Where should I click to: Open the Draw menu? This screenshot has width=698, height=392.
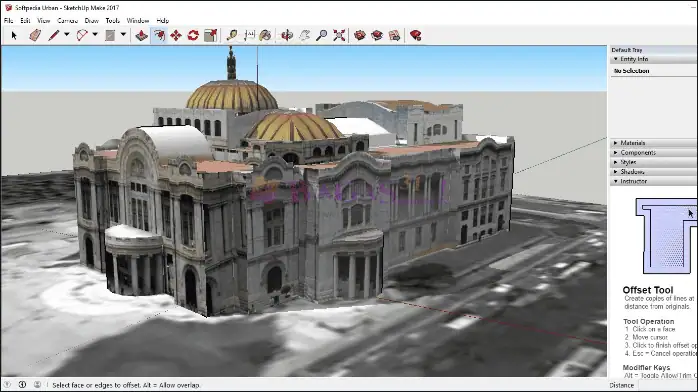92,20
